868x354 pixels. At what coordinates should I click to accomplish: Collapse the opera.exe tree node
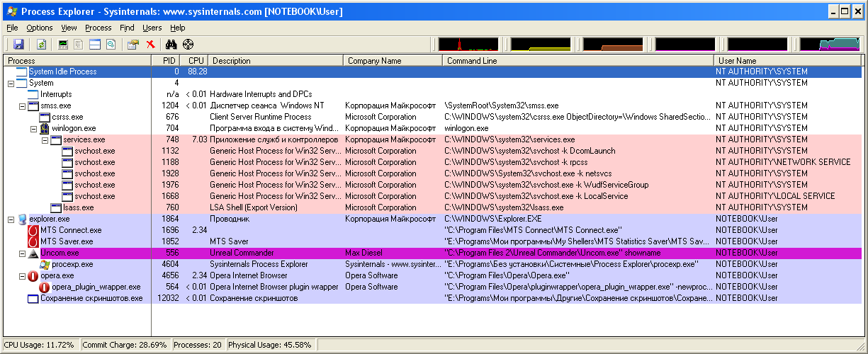(x=22, y=276)
